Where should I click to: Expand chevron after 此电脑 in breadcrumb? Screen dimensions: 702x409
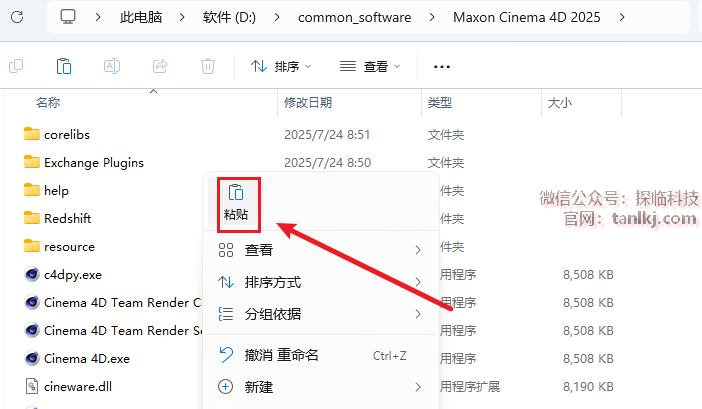coord(182,17)
